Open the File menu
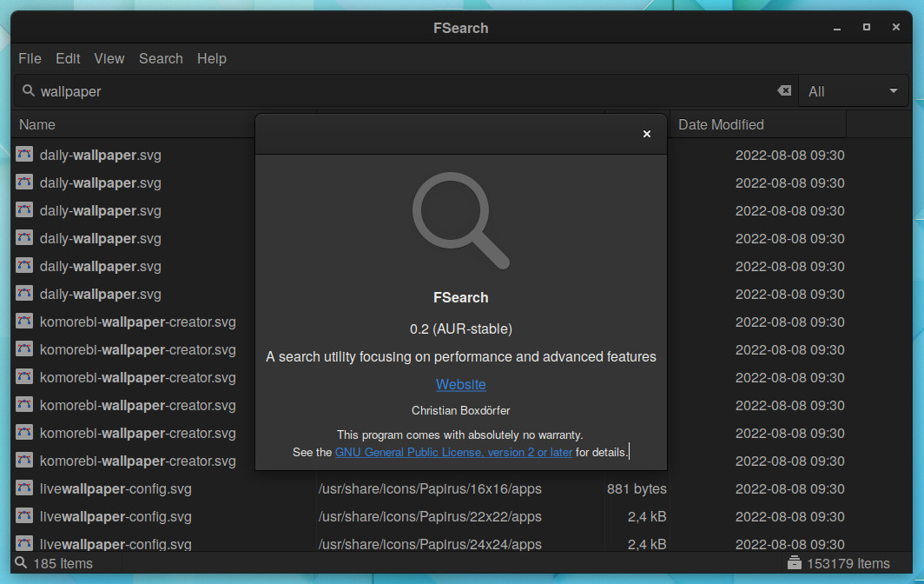 coord(30,58)
